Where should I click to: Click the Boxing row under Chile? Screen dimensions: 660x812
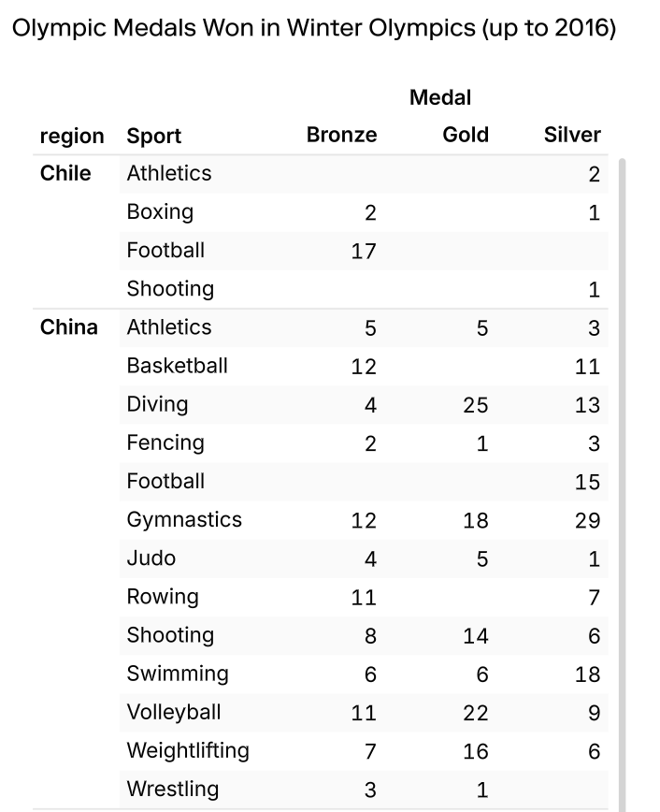coord(160,212)
